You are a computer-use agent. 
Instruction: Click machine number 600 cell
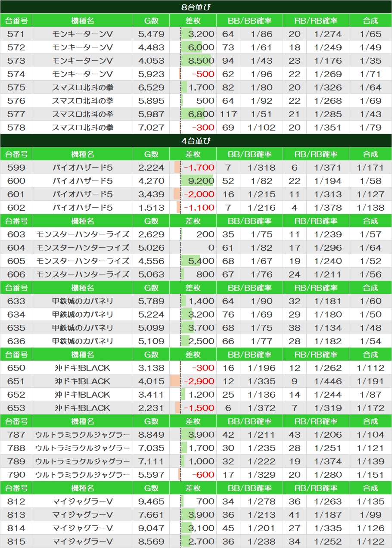pyautogui.click(x=16, y=181)
